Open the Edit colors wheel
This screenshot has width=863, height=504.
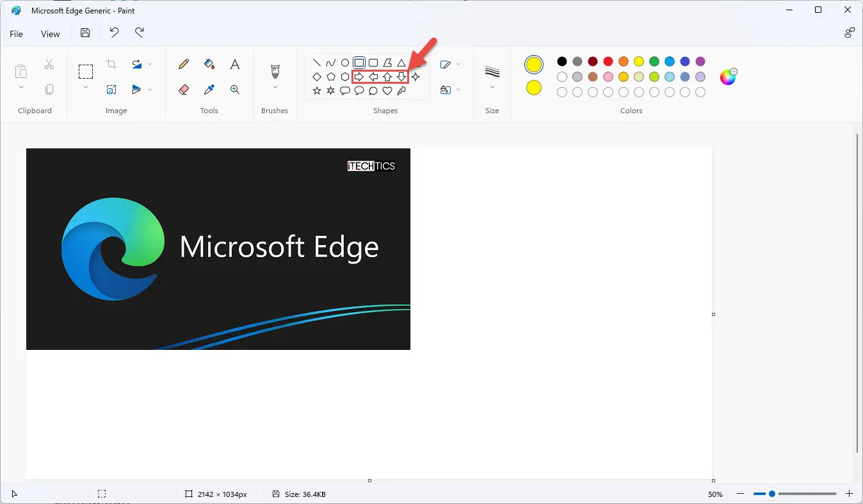pos(729,77)
